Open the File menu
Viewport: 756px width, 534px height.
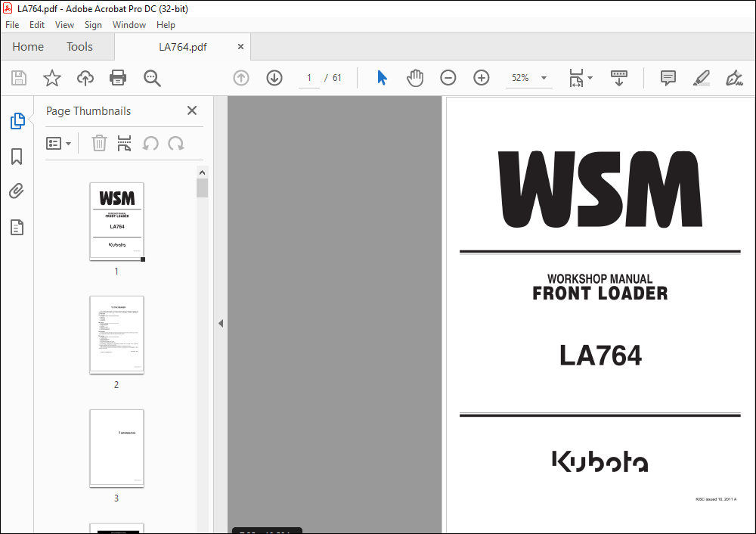pos(12,25)
